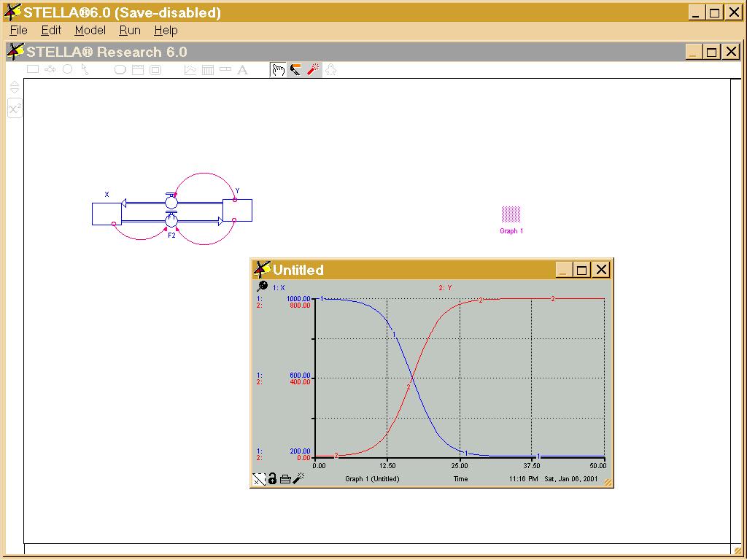Click the '2: Y' legend label

pyautogui.click(x=445, y=287)
